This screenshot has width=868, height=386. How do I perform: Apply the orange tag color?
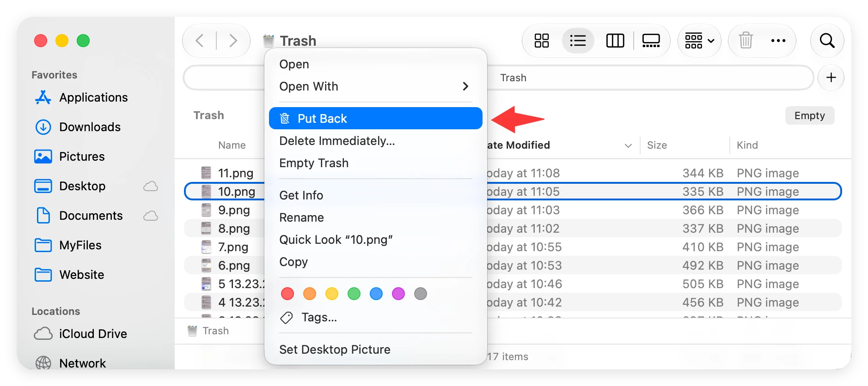310,294
